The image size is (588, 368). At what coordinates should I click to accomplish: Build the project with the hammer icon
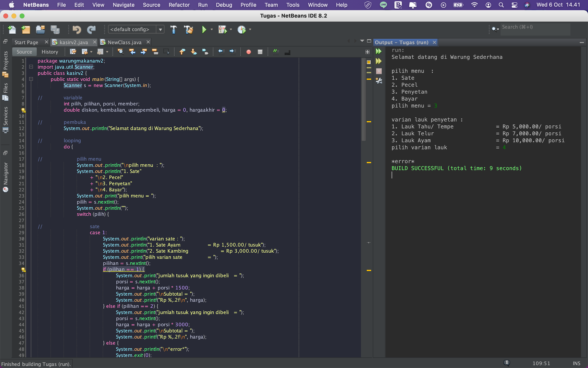[173, 29]
